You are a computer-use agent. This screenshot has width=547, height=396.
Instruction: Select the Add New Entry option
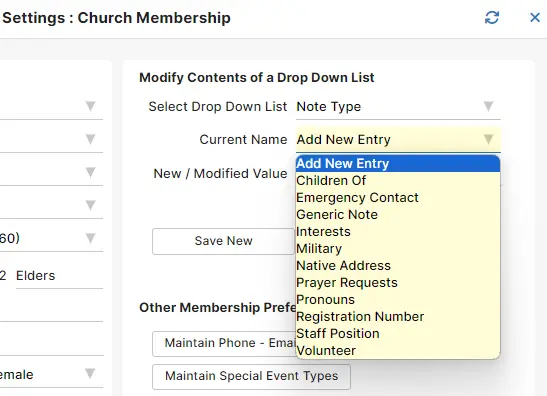pos(398,164)
